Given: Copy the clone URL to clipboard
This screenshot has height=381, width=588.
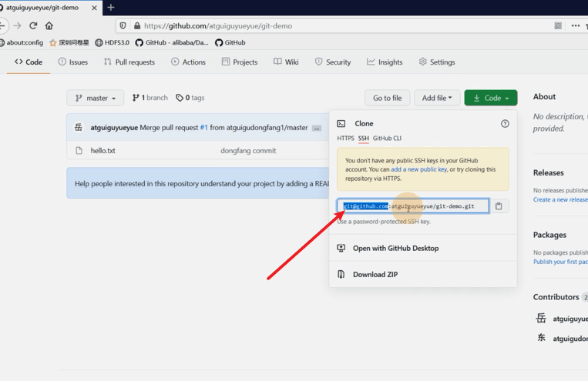Looking at the screenshot, I should click(x=499, y=206).
